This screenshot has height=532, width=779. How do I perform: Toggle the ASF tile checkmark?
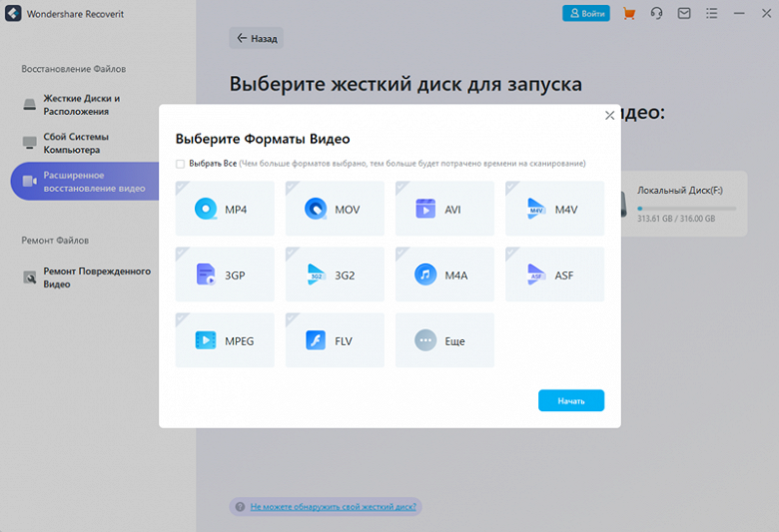pos(511,254)
